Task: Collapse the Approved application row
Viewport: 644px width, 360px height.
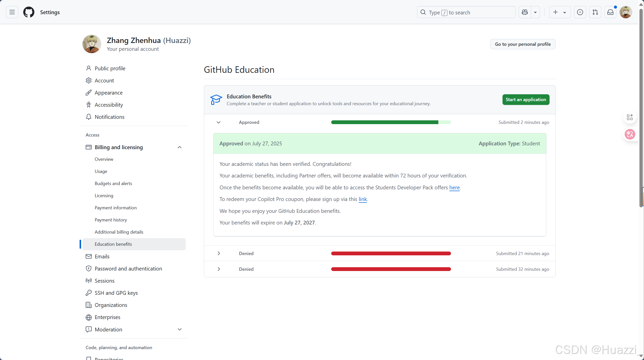Action: coord(219,122)
